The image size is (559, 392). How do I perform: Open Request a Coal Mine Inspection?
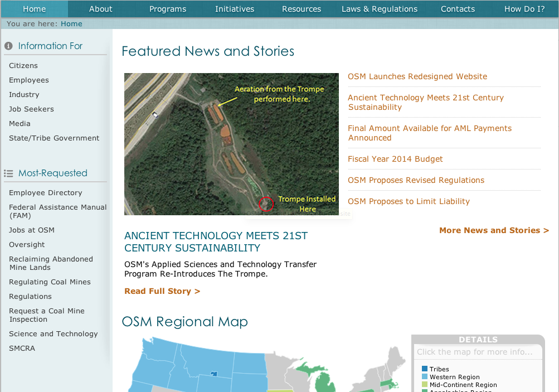[47, 315]
